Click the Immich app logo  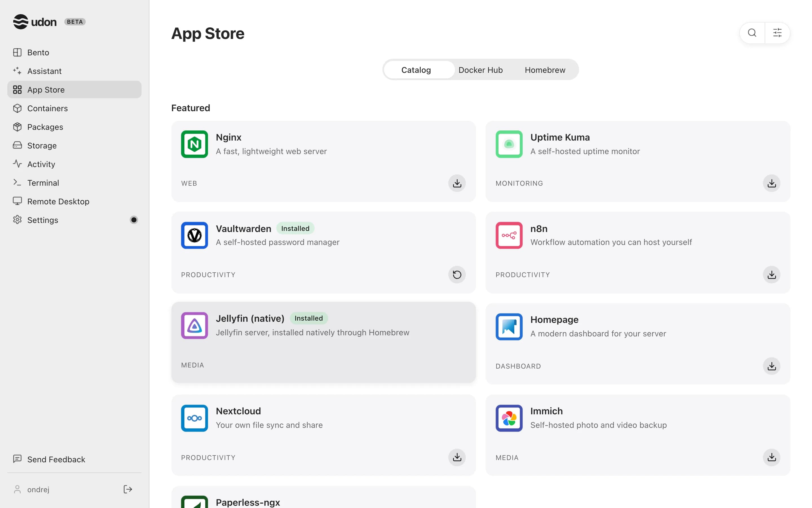(x=509, y=418)
